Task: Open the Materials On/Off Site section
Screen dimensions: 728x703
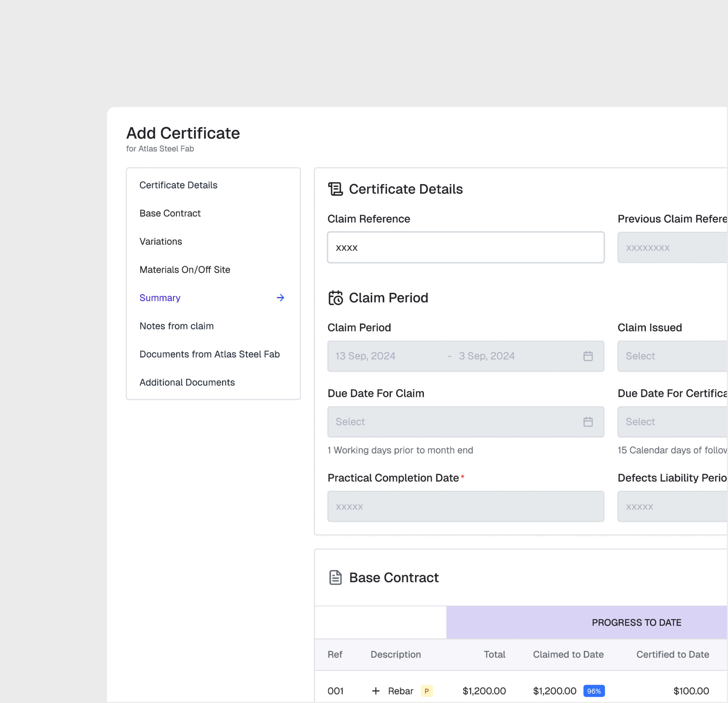Action: pos(185,269)
